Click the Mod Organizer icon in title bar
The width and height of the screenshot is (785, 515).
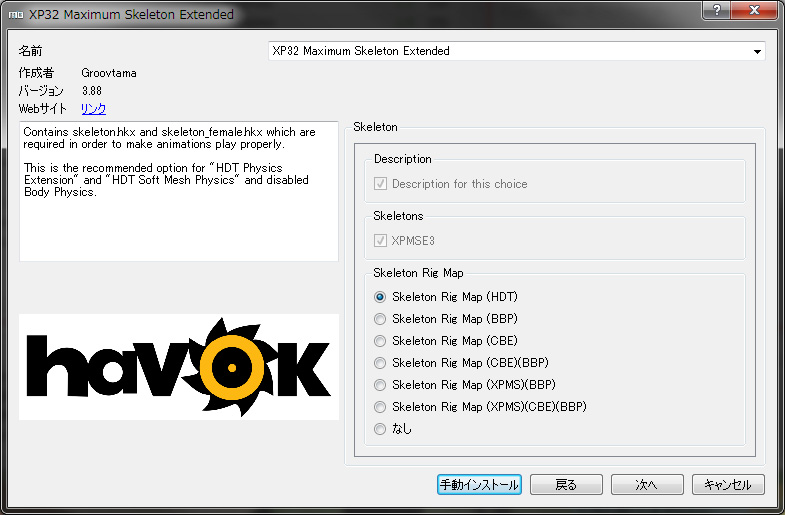click(x=16, y=15)
